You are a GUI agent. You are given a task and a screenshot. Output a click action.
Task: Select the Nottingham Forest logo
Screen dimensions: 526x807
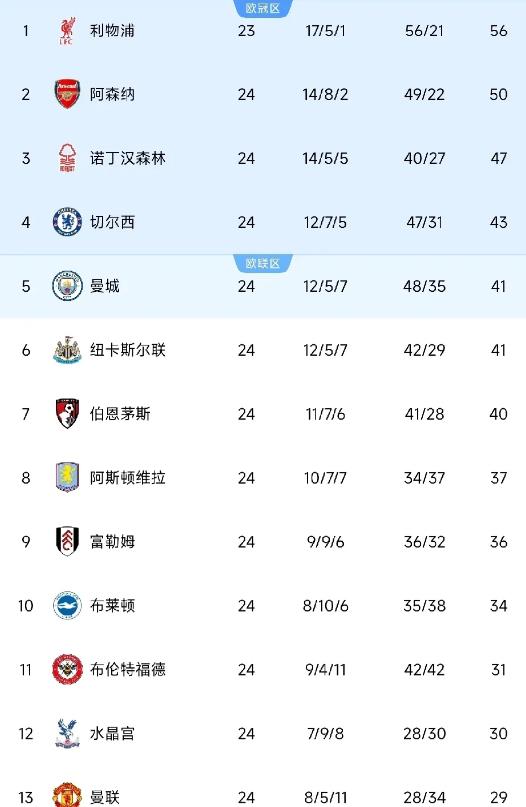[67, 158]
